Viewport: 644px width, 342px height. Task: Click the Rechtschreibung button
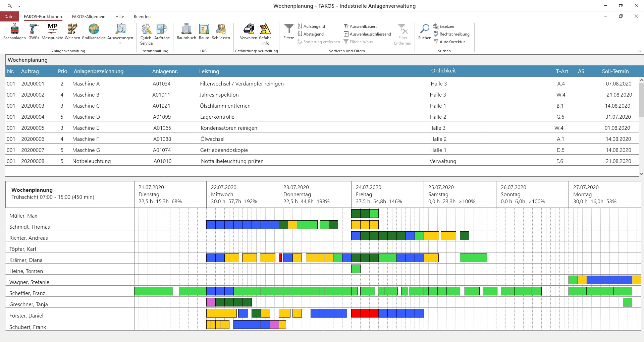point(451,34)
